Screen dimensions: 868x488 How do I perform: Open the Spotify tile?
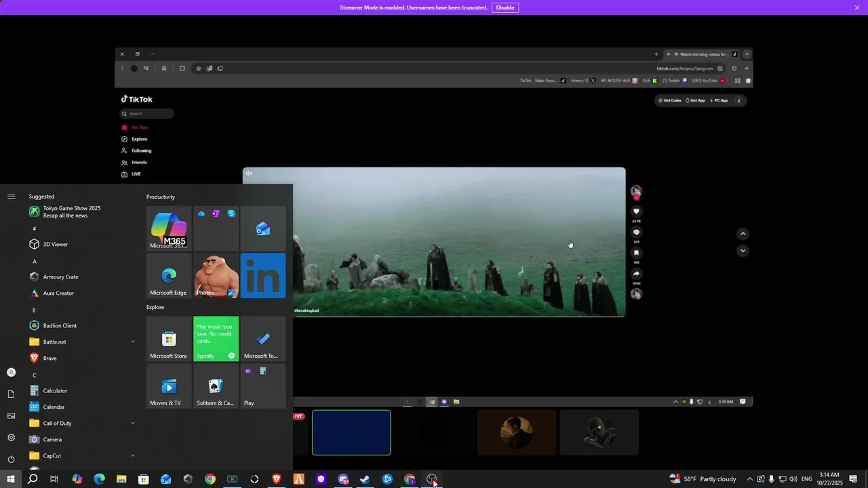tap(216, 339)
